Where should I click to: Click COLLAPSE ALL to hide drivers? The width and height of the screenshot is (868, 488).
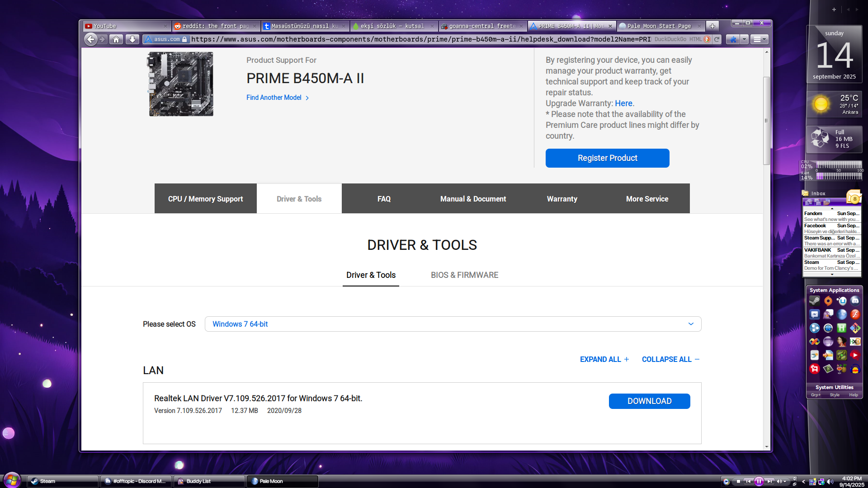pos(671,359)
